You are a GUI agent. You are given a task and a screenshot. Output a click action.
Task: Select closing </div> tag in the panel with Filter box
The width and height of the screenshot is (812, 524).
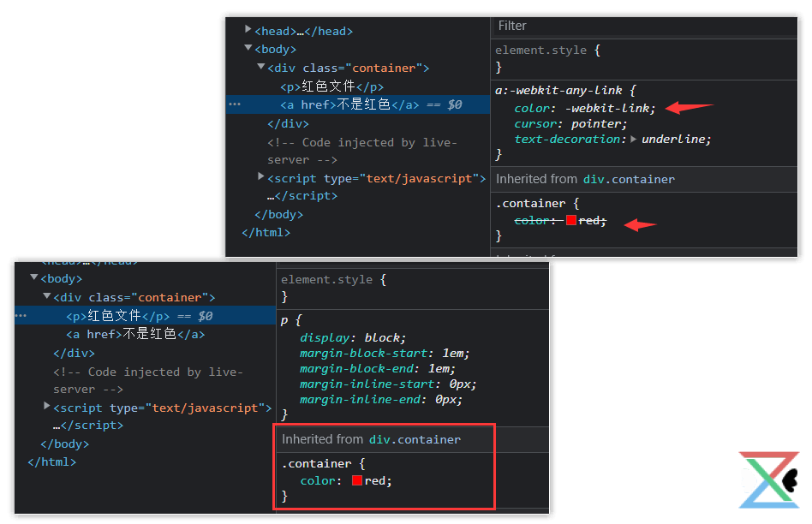click(x=288, y=124)
